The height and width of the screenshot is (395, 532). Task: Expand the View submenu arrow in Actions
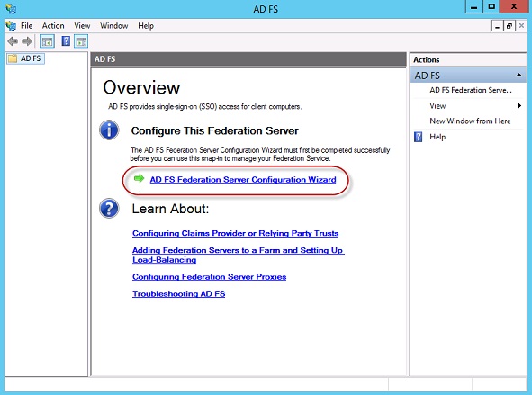(519, 106)
